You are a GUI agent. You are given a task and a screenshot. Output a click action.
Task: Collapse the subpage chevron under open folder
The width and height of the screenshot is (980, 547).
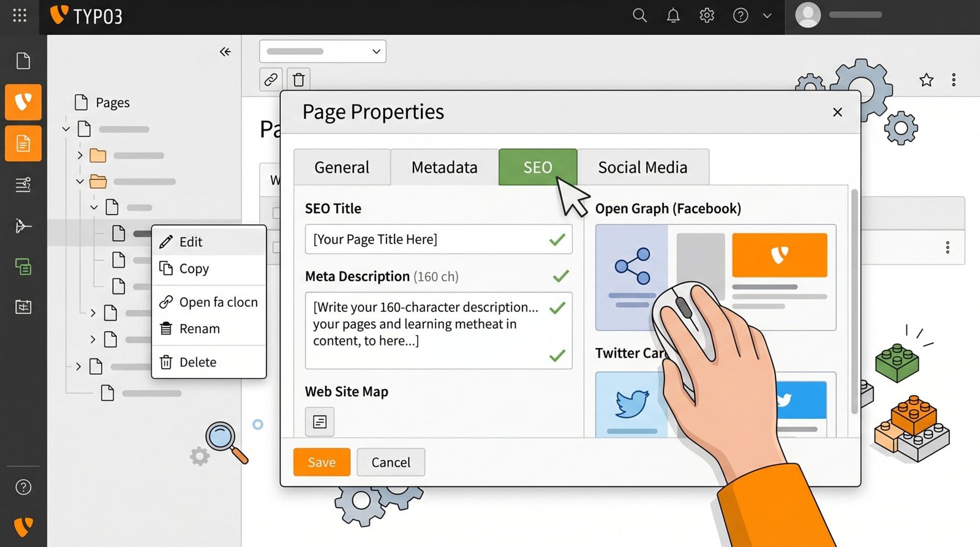point(94,208)
